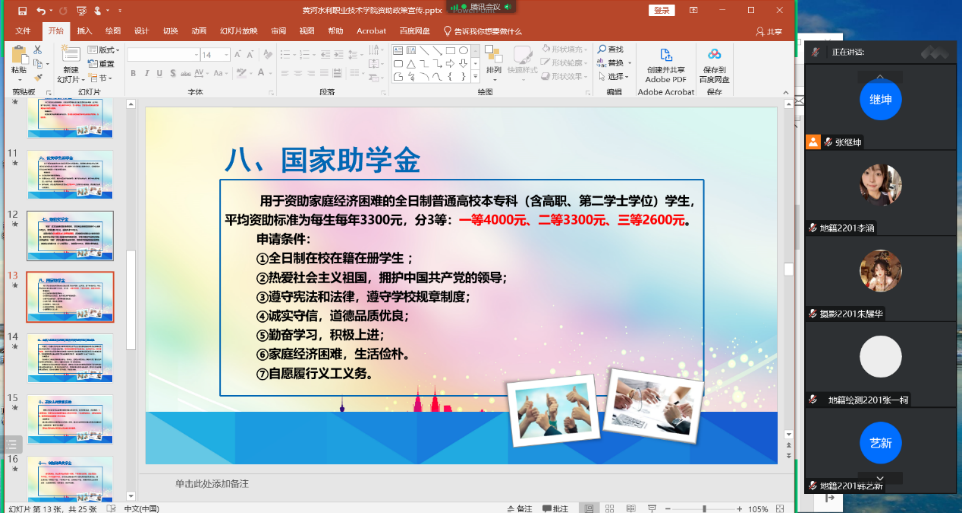This screenshot has width=962, height=513.
Task: Expand the Select (选择) dropdown
Action: [x=615, y=76]
